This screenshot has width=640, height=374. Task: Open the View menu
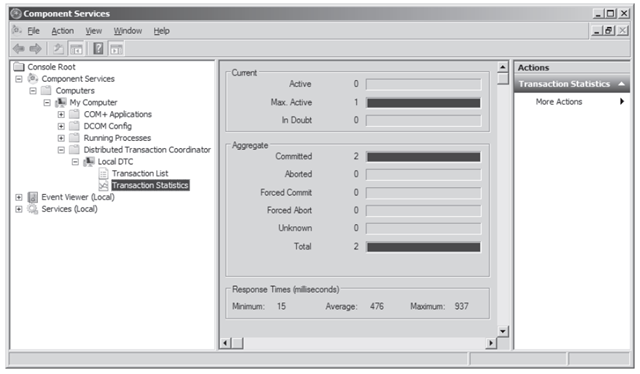[93, 31]
